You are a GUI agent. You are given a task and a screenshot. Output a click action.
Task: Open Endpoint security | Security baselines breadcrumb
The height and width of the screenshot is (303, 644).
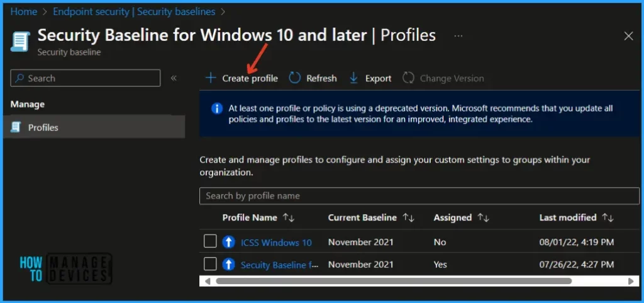point(134,12)
